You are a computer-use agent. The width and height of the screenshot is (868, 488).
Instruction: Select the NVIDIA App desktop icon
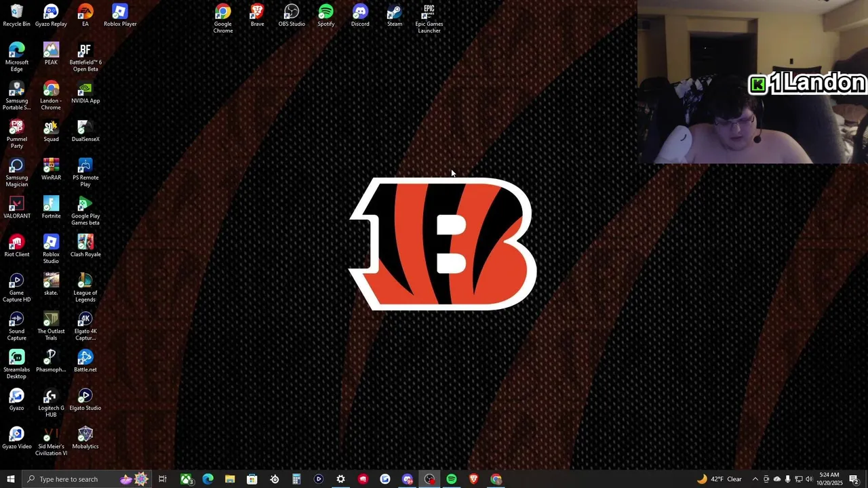(85, 93)
